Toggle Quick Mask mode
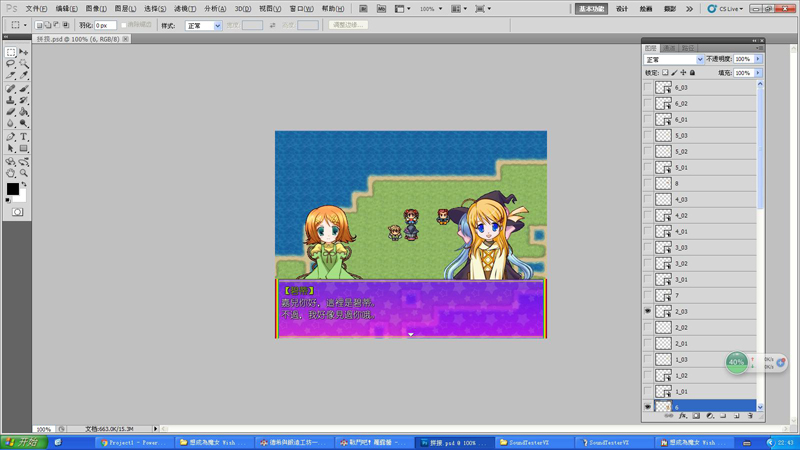This screenshot has height=450, width=800. click(17, 212)
